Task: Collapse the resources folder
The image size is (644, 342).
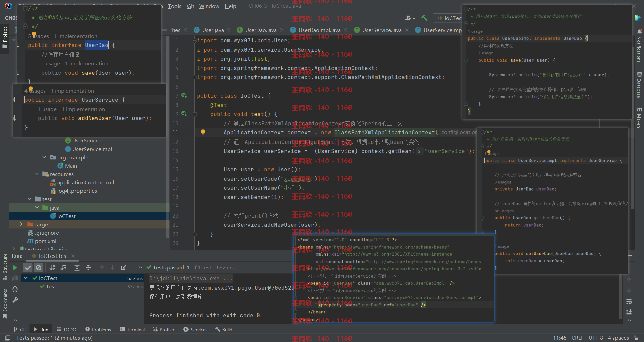Action: (37, 174)
